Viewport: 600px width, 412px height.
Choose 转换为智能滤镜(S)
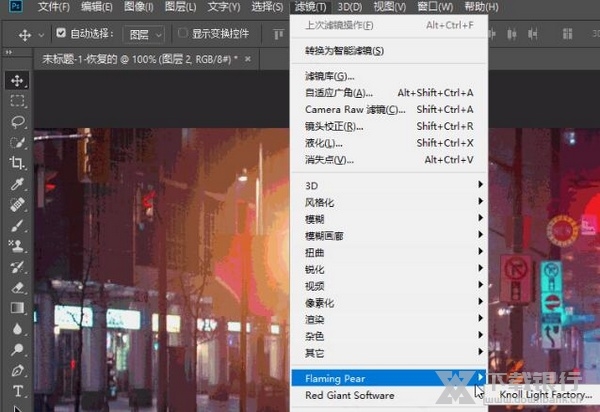389,50
